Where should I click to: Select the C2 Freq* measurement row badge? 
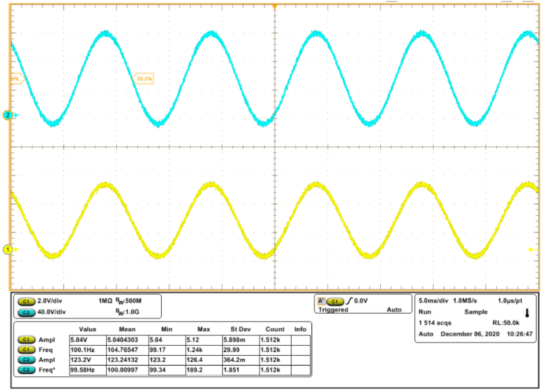tap(26, 370)
